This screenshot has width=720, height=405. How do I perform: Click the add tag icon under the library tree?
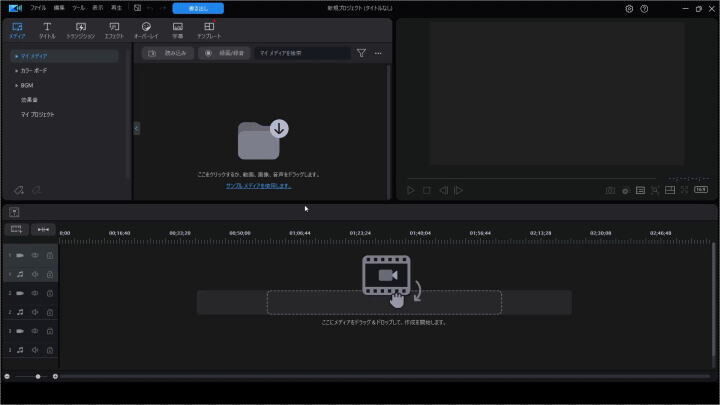coord(19,190)
